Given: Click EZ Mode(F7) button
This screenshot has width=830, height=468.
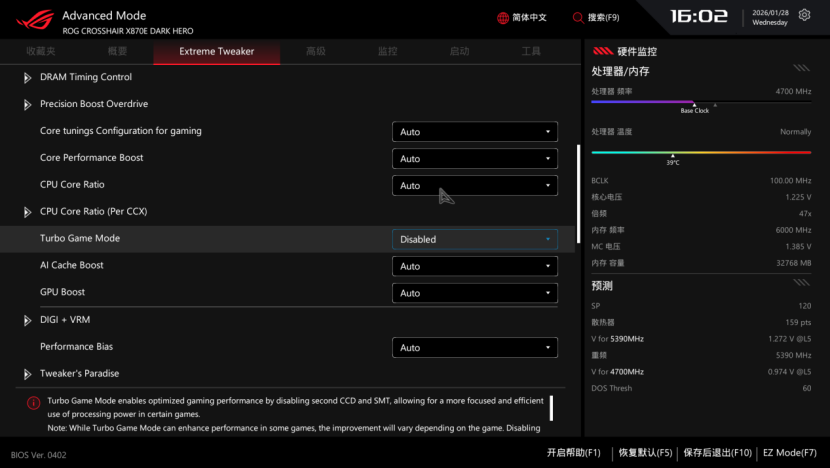Looking at the screenshot, I should tap(789, 453).
